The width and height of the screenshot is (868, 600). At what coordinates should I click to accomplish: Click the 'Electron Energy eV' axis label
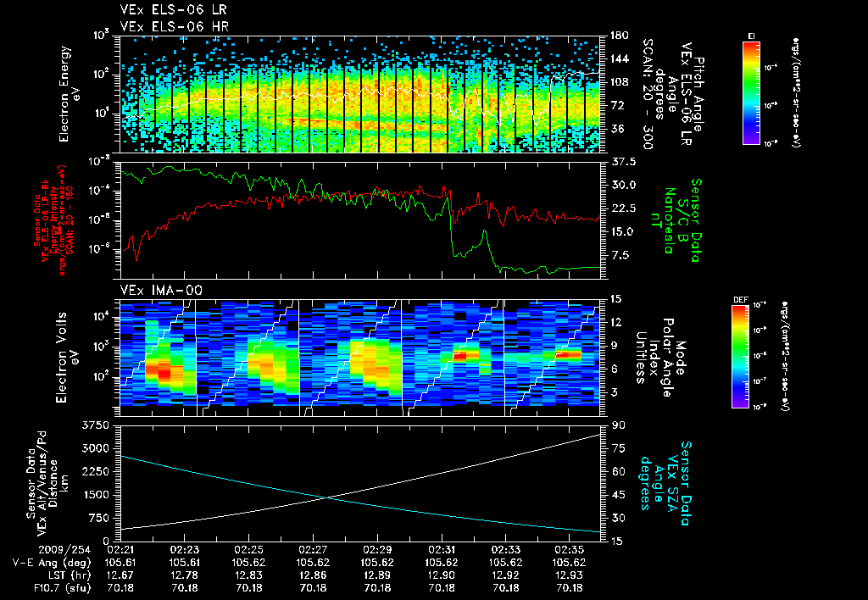[x=70, y=94]
